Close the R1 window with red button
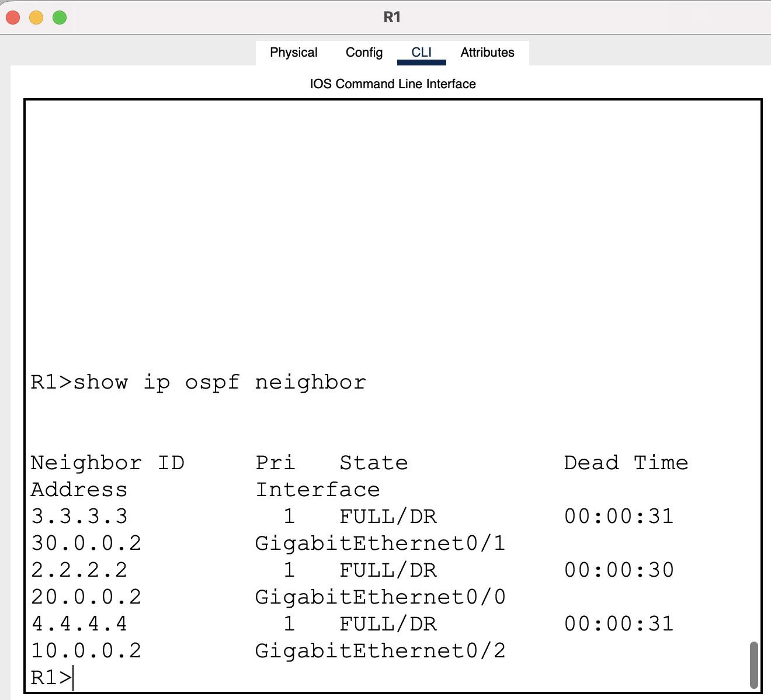The height and width of the screenshot is (700, 771). [13, 18]
